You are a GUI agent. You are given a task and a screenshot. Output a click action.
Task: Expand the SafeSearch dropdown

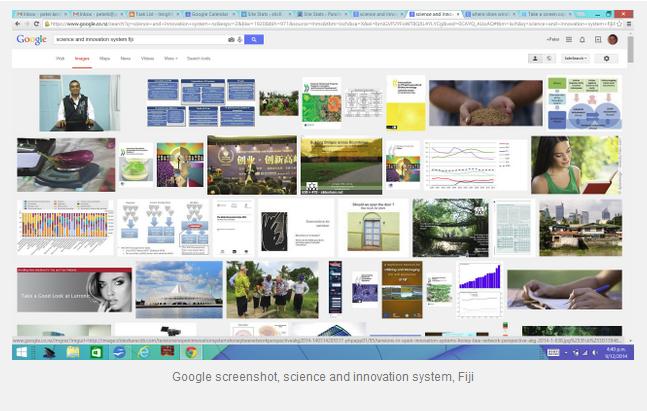coord(575,58)
